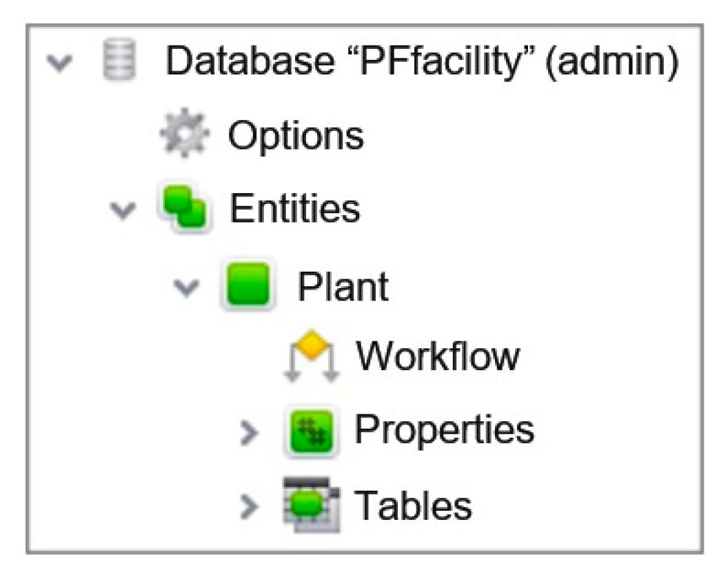728x586 pixels.
Task: Click the green Properties icon
Action: click(312, 432)
